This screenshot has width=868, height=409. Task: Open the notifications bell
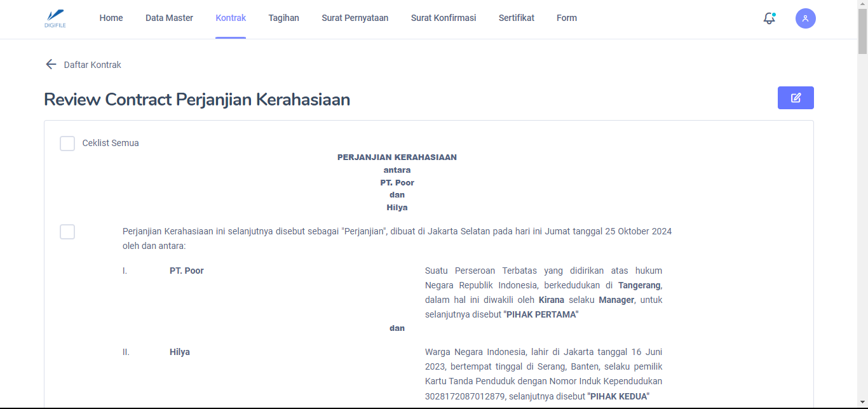(x=769, y=18)
